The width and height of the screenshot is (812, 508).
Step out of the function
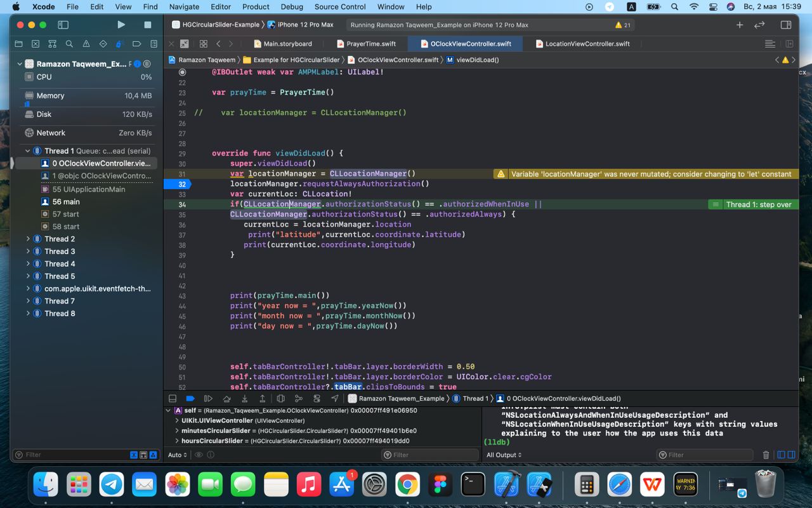tap(262, 398)
